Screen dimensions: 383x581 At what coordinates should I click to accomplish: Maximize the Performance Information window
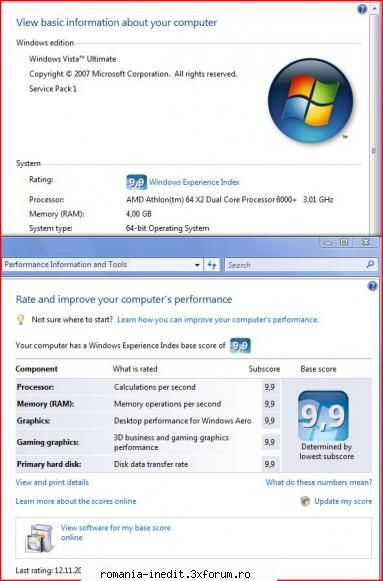tap(344, 242)
